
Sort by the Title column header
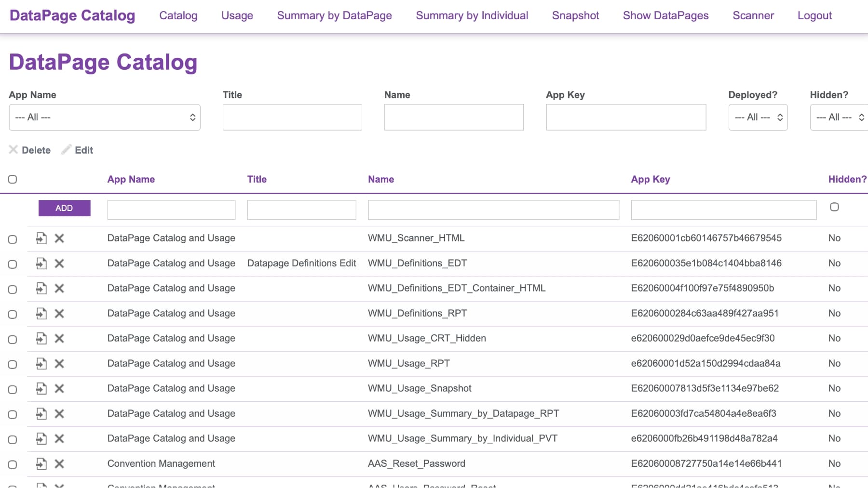[x=257, y=179]
